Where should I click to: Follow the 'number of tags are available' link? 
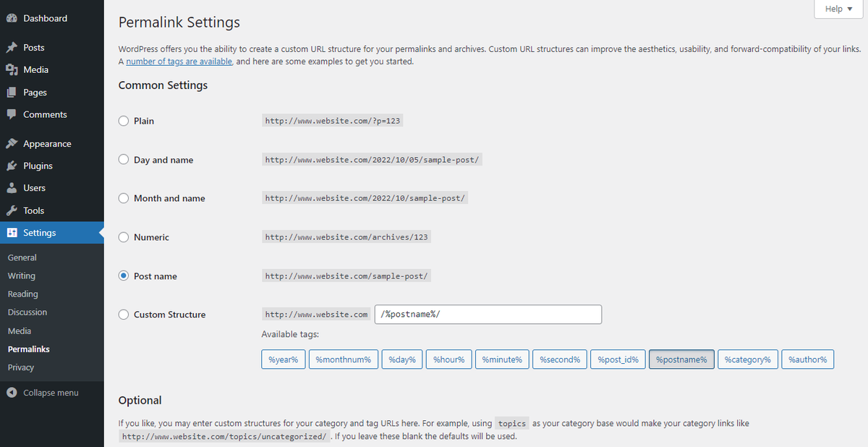tap(179, 61)
